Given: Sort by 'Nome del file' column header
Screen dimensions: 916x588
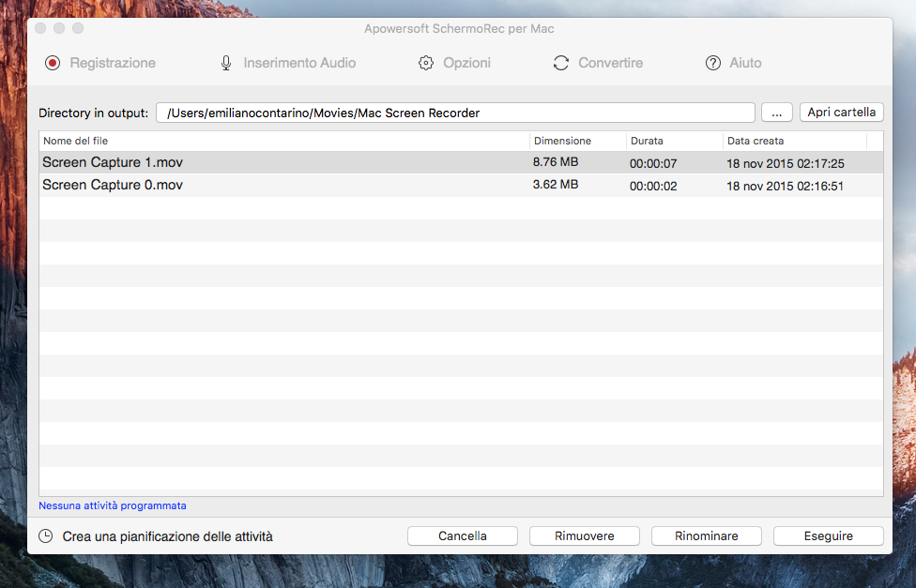Looking at the screenshot, I should 284,141.
